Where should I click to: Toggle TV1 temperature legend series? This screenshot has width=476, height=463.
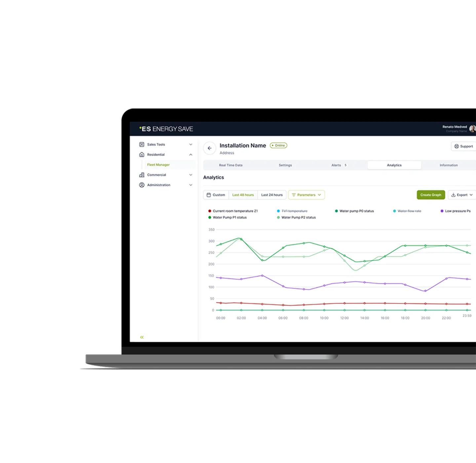click(x=294, y=211)
